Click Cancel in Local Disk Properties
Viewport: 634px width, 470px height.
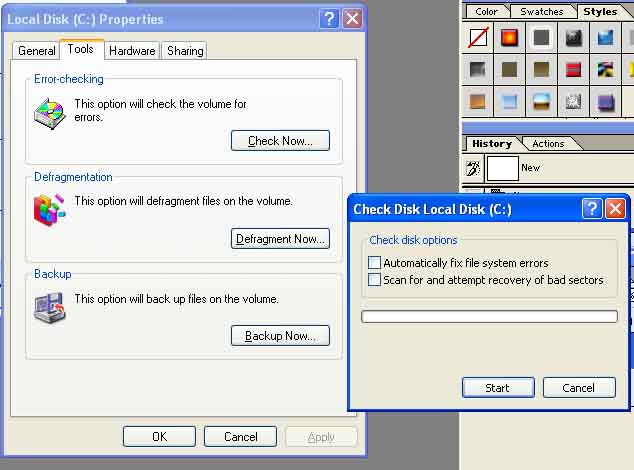pos(241,437)
